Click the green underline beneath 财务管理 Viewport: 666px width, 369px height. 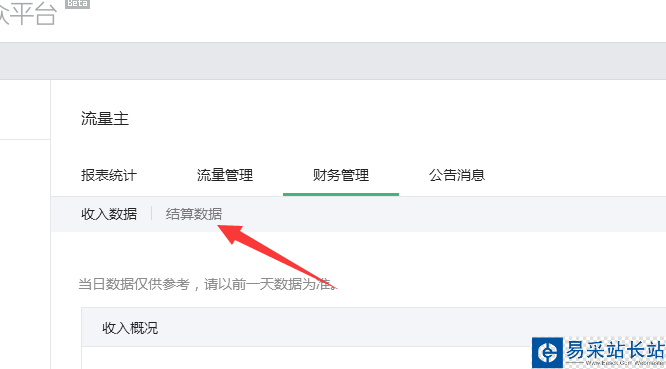[x=341, y=194]
